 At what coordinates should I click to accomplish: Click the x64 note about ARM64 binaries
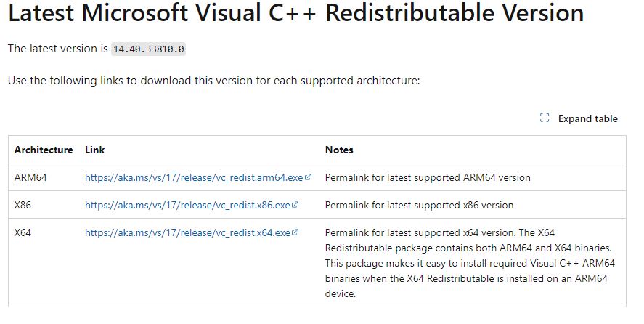tap(470, 263)
